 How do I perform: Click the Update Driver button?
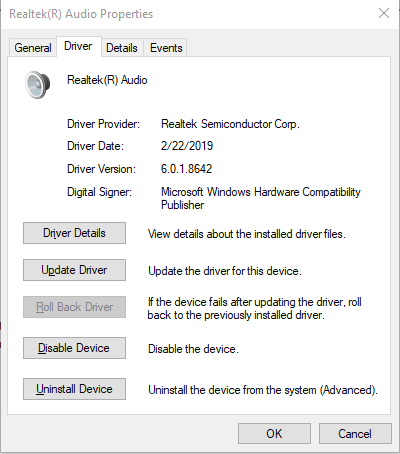coord(74,270)
